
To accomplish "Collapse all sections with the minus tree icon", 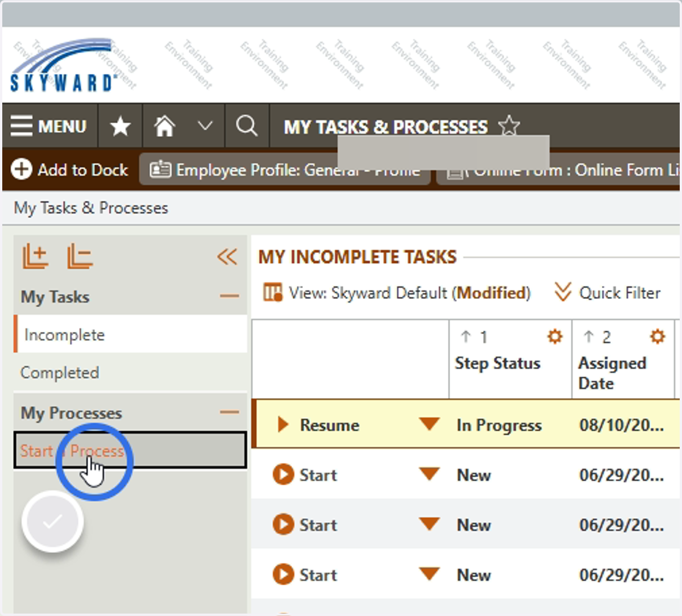I will point(80,256).
